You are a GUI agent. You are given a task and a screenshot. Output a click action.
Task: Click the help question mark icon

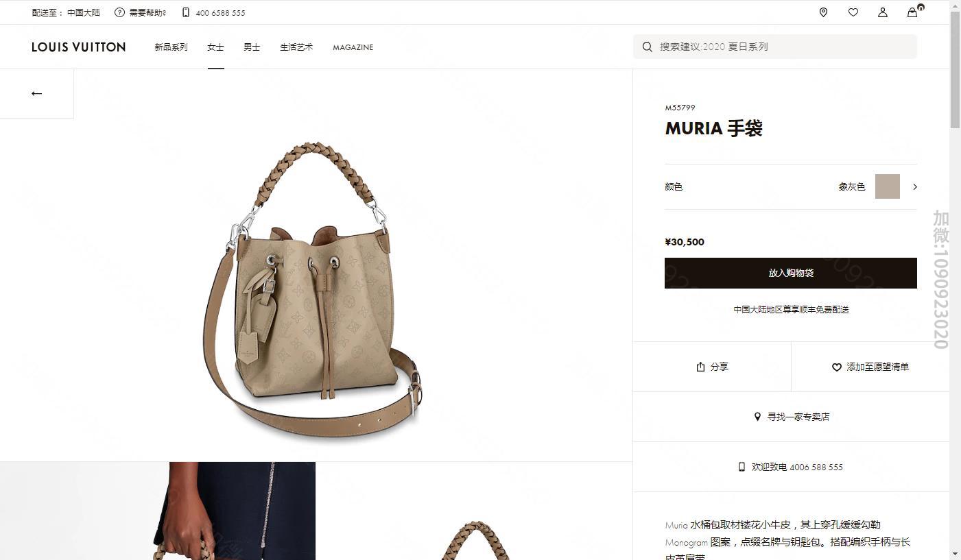(x=119, y=12)
